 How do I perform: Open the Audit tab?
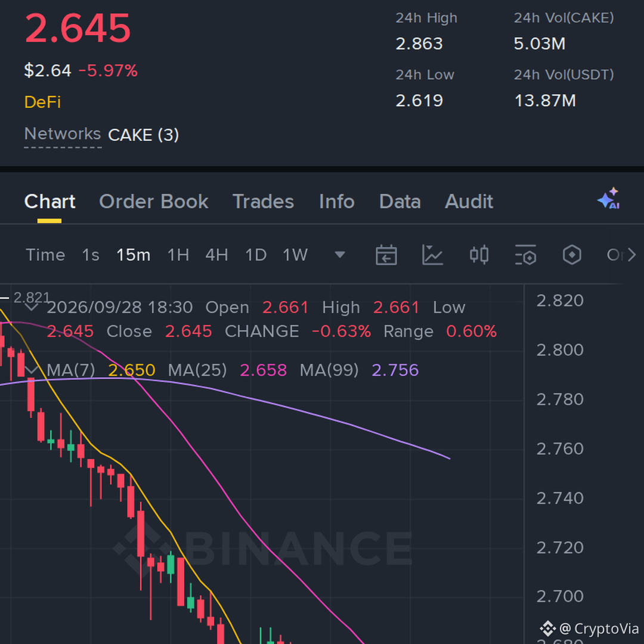(469, 202)
